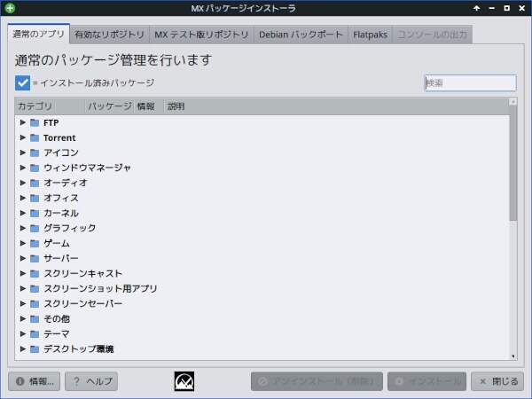
Task: Expand the グラフィック category arrow
Action: (22, 228)
